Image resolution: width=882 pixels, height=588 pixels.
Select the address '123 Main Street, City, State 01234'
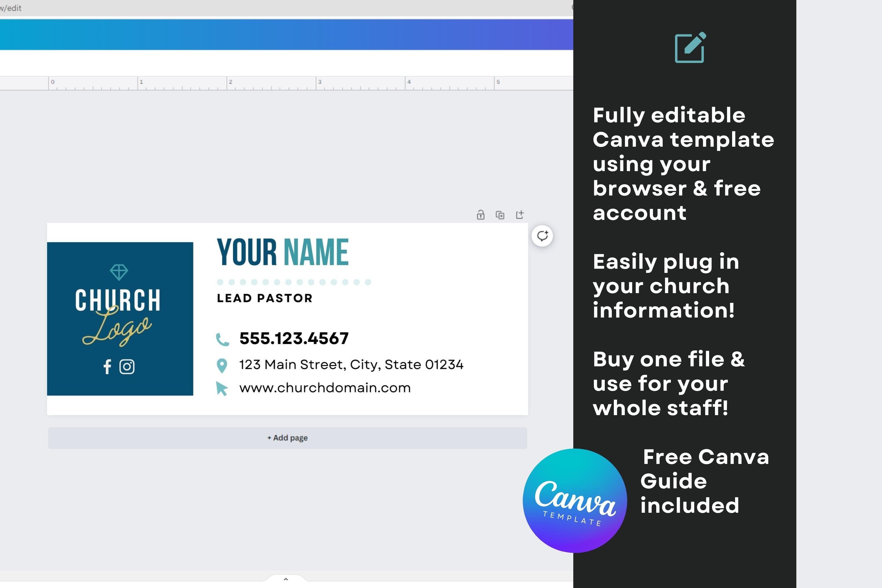tap(351, 365)
